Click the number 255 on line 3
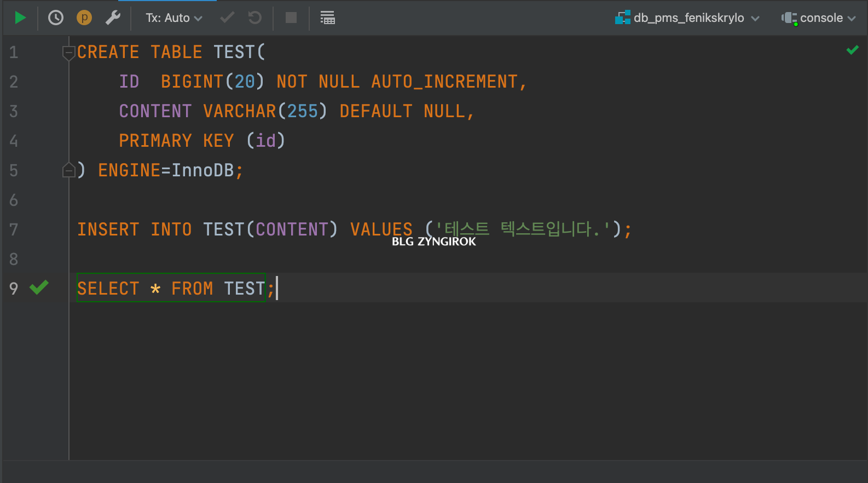Screen dimensions: 868x483 coord(303,112)
